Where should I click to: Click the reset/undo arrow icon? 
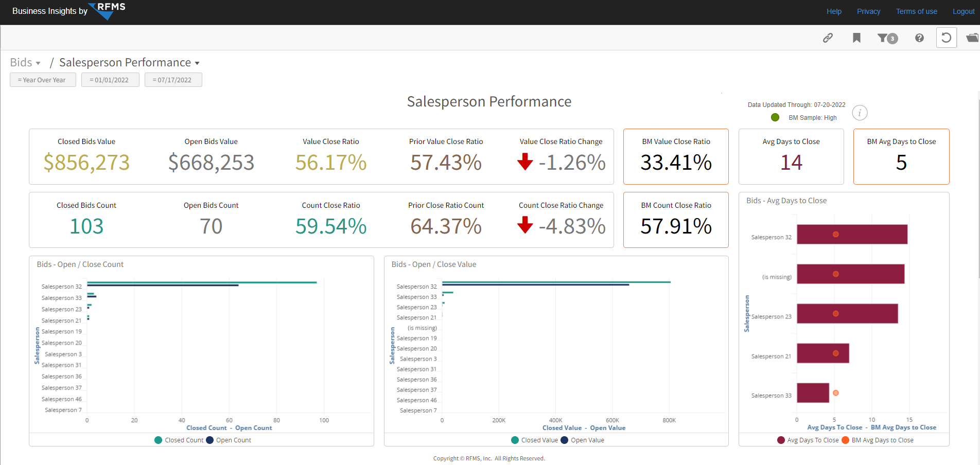946,38
